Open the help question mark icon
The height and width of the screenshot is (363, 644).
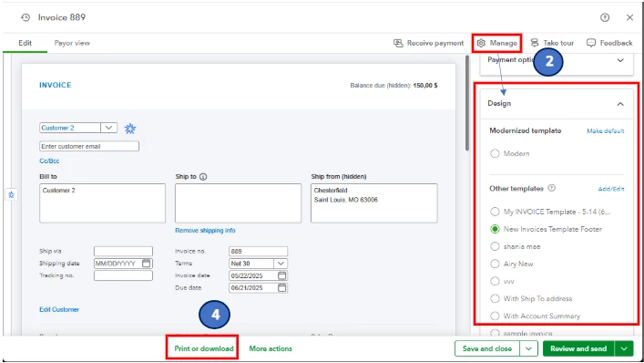click(605, 17)
